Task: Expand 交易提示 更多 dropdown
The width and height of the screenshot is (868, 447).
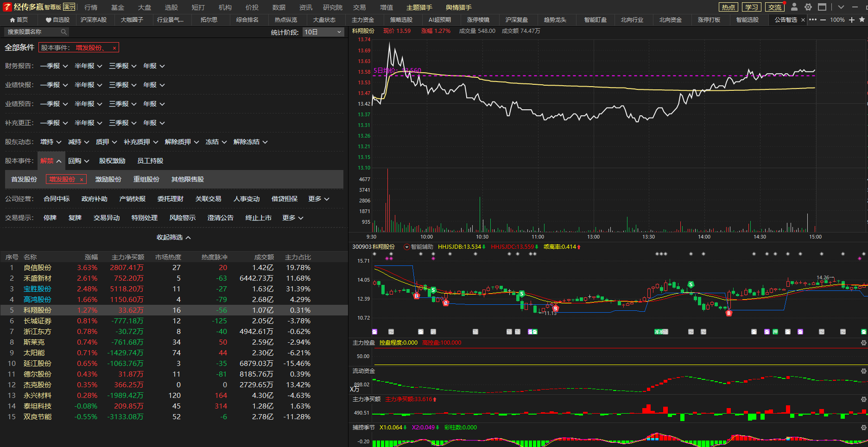Action: tap(293, 218)
